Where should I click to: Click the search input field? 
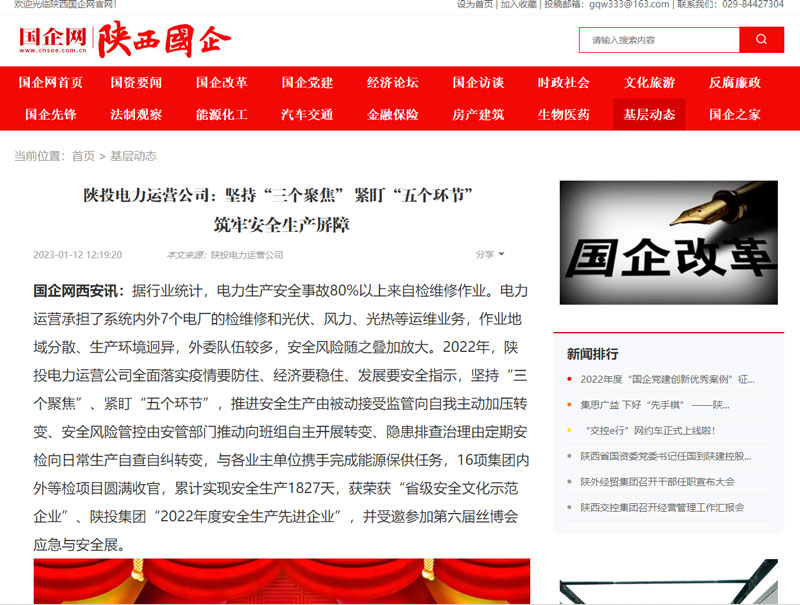tap(658, 40)
